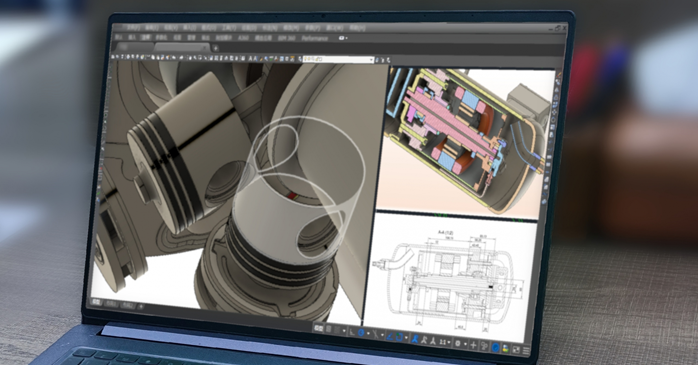Image resolution: width=698 pixels, height=365 pixels.
Task: Toggle clean screen icon in status bar
Action: (x=516, y=349)
